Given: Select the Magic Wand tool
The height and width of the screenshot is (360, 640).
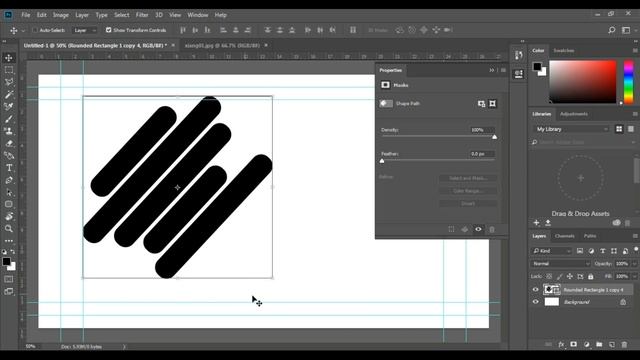Looking at the screenshot, I should (x=9, y=94).
